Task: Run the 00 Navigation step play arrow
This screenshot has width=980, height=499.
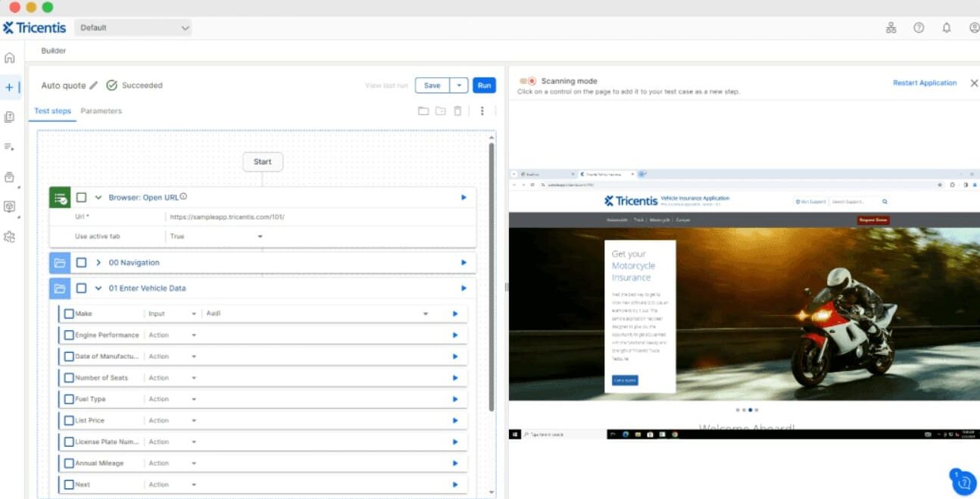Action: 463,263
